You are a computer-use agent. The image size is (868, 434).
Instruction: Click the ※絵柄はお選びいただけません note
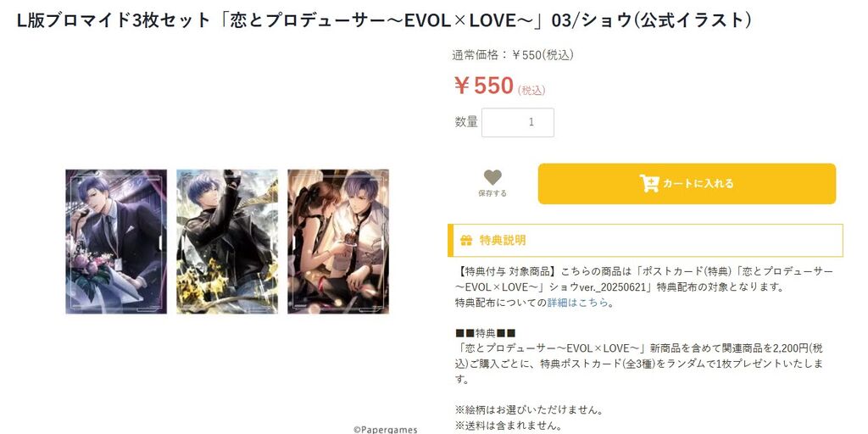tap(528, 410)
